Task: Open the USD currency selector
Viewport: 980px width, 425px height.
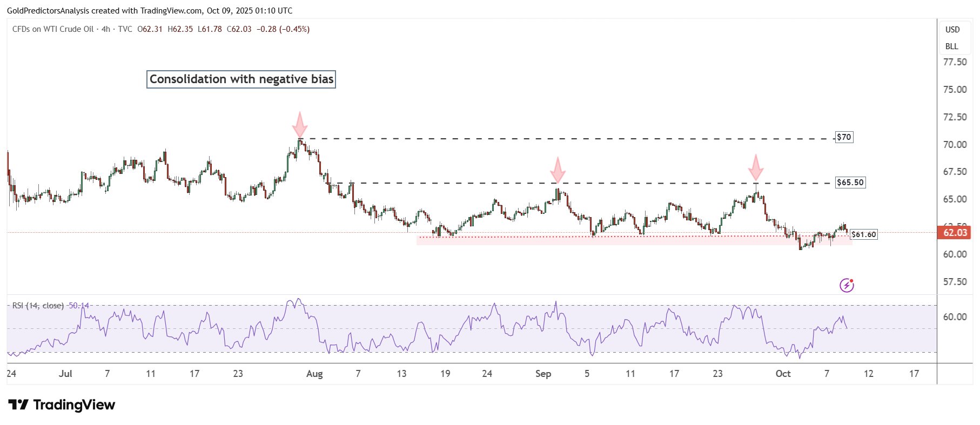Action: point(952,30)
